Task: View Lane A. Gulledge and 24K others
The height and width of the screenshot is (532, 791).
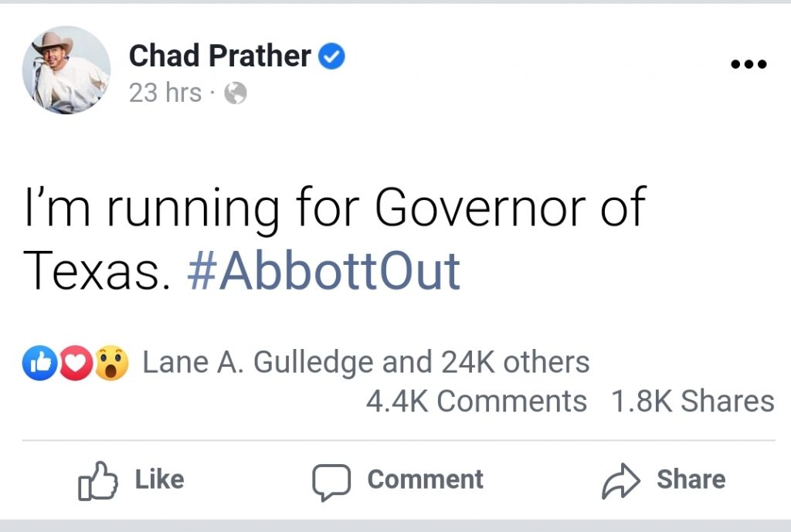Action: (365, 363)
